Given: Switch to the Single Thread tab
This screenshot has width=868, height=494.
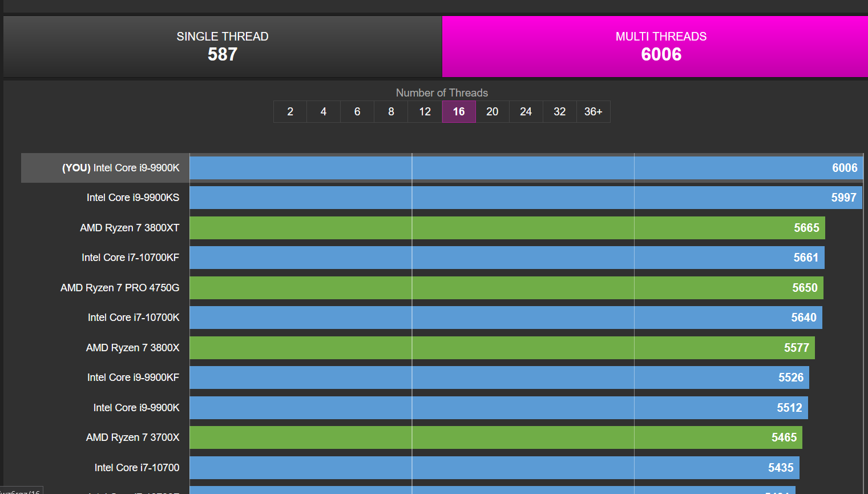Looking at the screenshot, I should (222, 46).
